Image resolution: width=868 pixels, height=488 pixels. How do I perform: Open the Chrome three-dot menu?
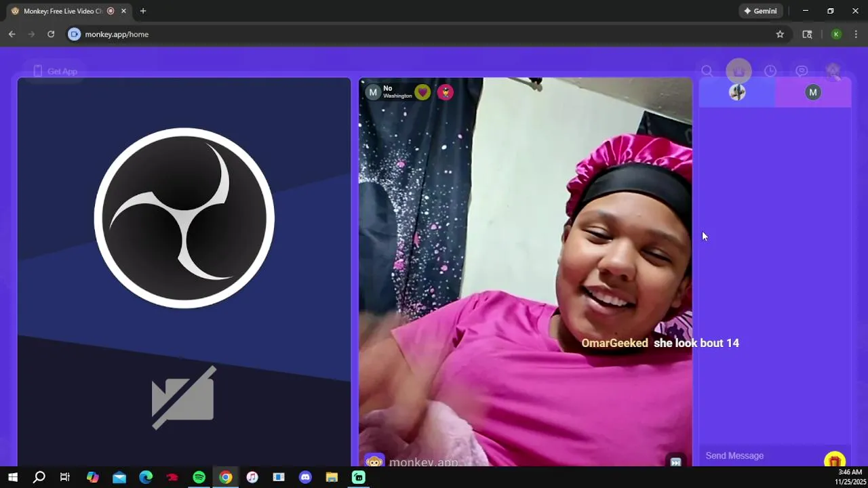(856, 34)
